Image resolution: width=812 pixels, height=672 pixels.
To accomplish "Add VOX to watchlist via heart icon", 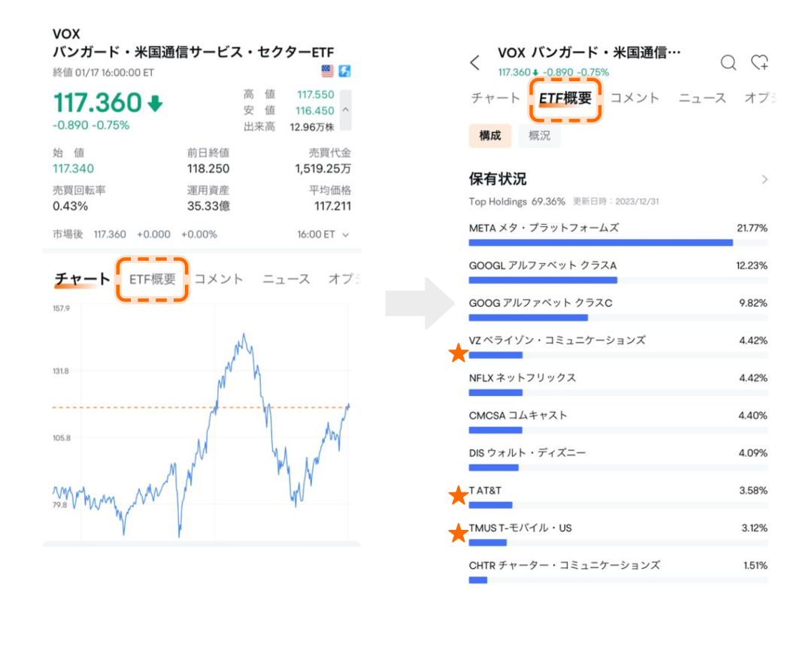I will (759, 62).
